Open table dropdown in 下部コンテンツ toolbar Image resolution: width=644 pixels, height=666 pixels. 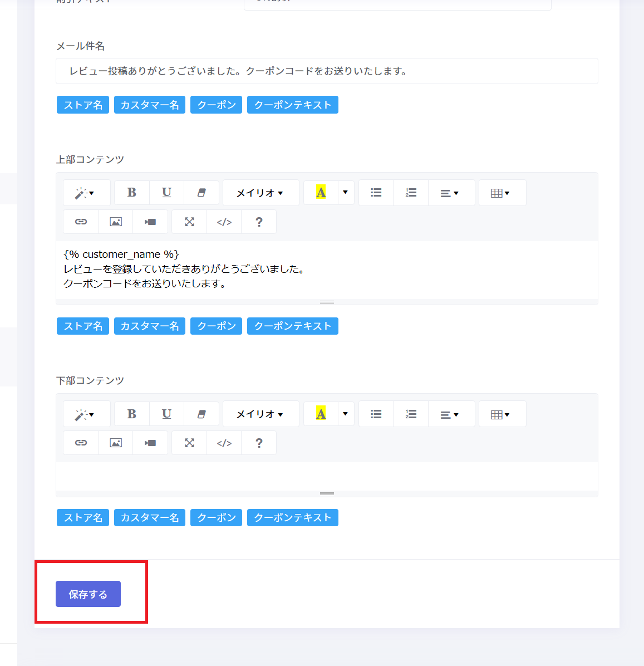pos(500,414)
